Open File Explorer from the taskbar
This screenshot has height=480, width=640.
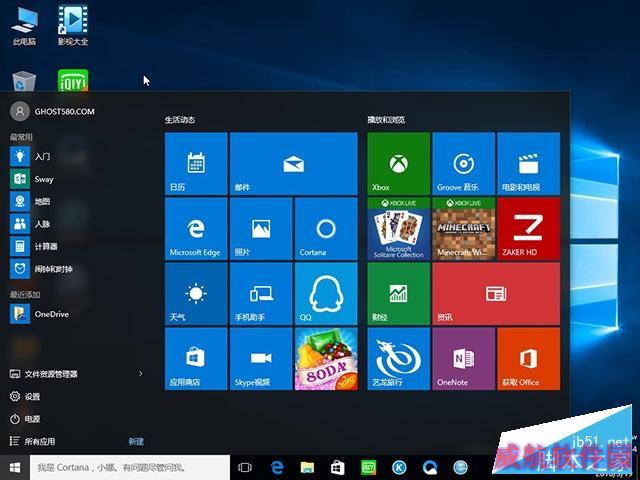307,467
